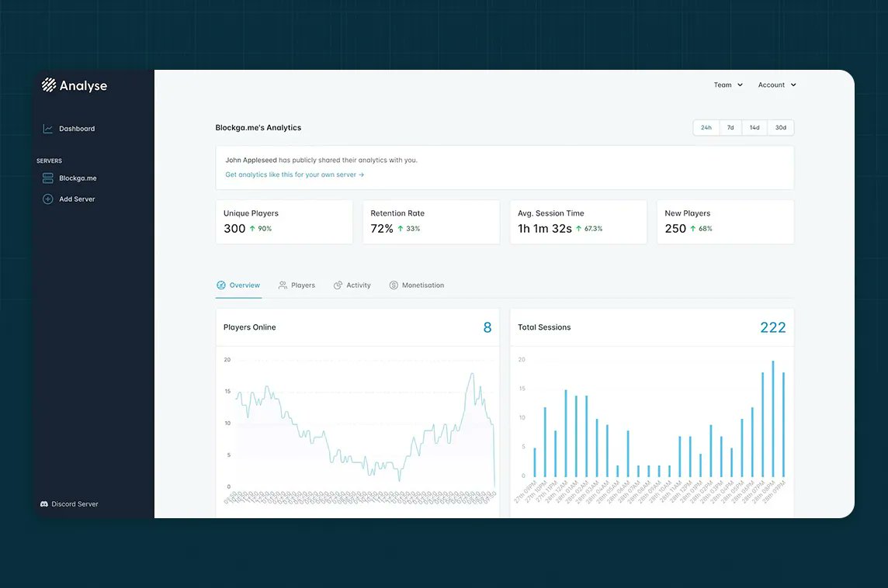888x588 pixels.
Task: Open the Discord Server icon
Action: [44, 503]
